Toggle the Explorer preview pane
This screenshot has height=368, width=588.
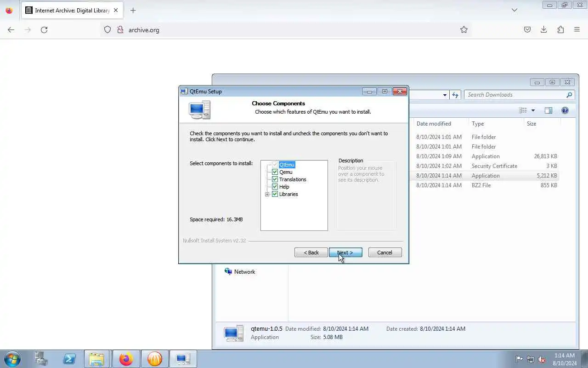coord(548,110)
